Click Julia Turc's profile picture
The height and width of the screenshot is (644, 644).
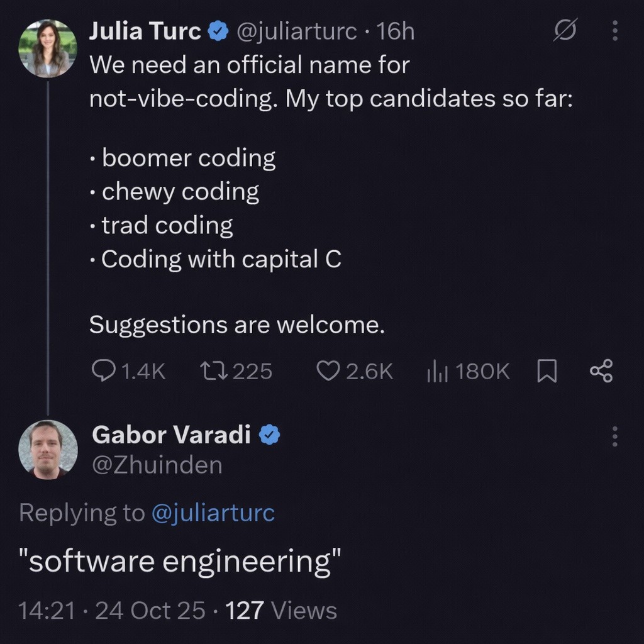pos(48,48)
